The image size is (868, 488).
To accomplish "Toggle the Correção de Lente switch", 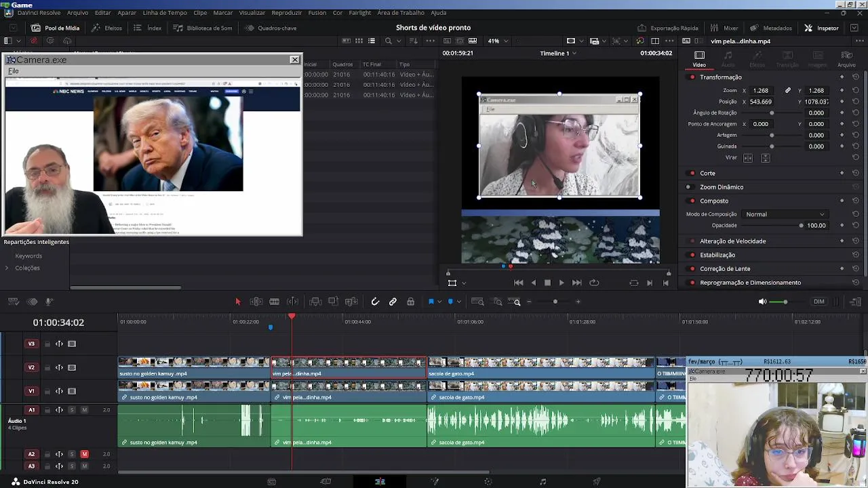I will coord(692,269).
